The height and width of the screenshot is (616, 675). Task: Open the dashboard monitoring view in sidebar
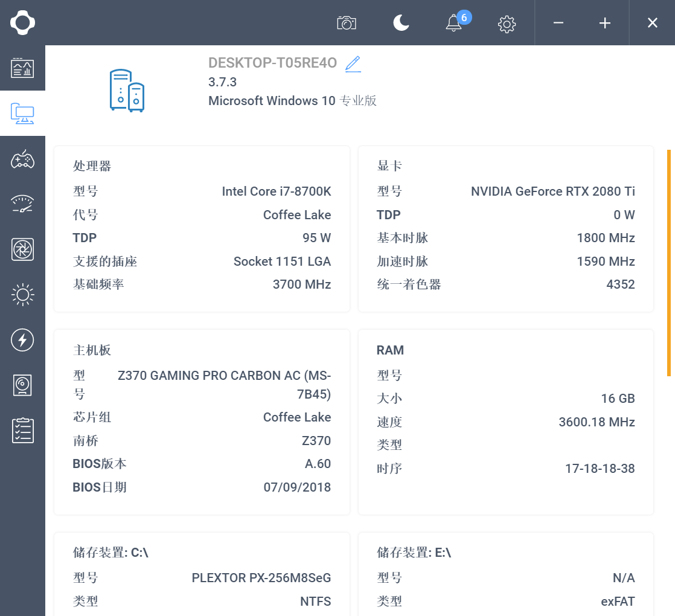[22, 68]
